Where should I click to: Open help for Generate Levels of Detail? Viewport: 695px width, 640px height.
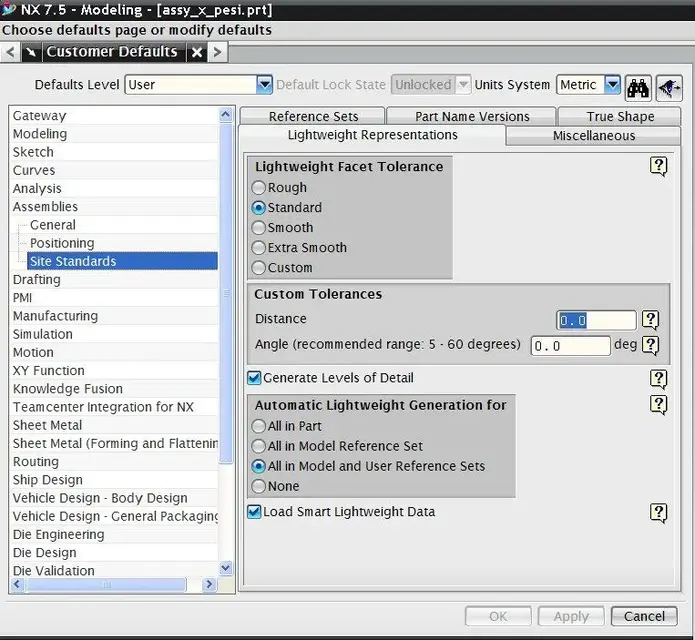coord(658,379)
